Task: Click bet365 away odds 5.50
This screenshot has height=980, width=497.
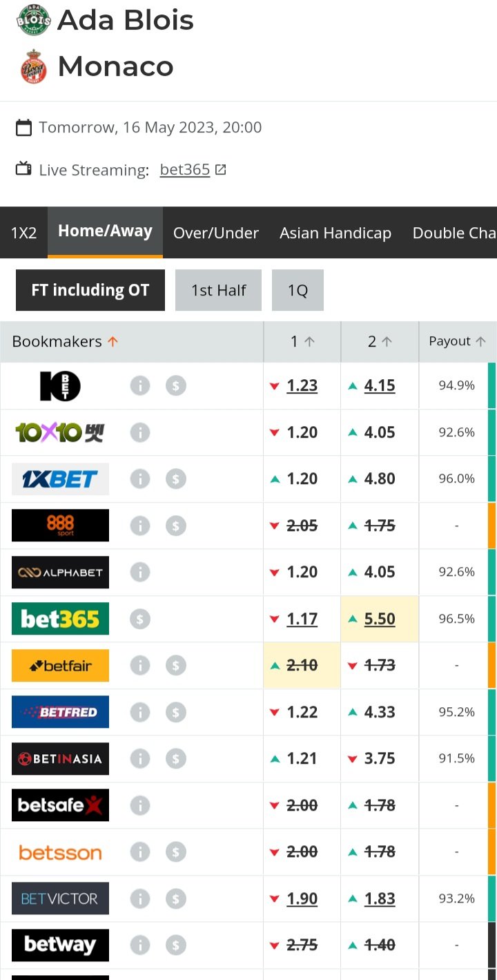Action: click(380, 619)
